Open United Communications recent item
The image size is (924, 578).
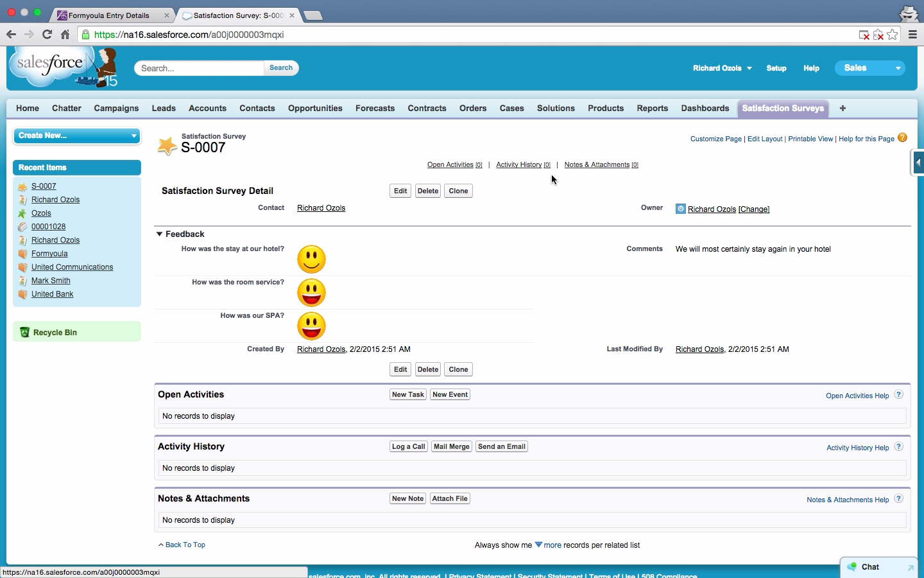[72, 267]
